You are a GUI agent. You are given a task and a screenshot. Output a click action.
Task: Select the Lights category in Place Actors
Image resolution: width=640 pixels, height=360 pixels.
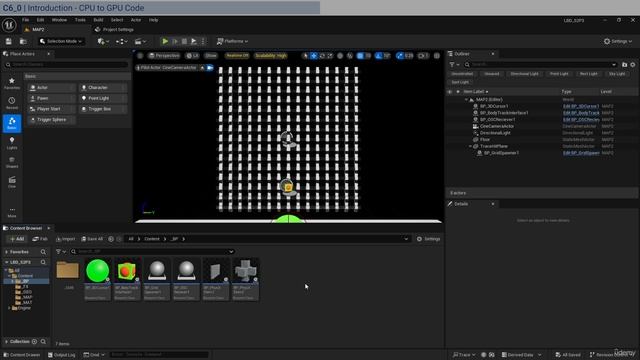point(12,143)
